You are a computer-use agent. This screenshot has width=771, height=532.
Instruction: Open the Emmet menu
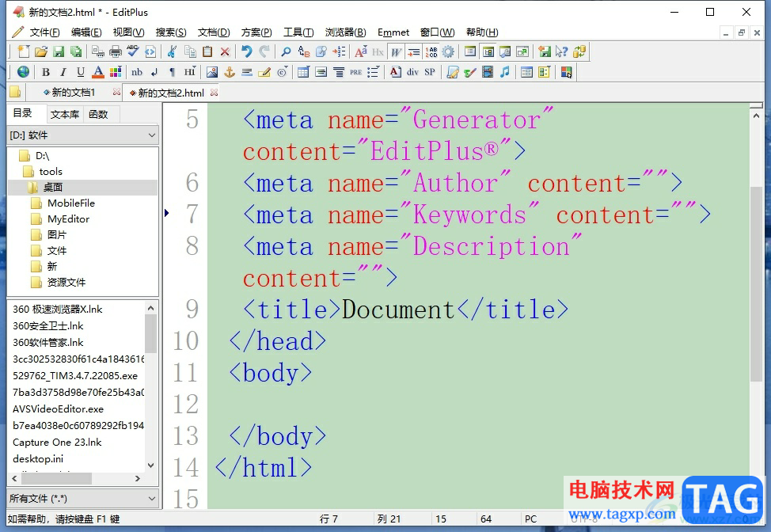393,32
